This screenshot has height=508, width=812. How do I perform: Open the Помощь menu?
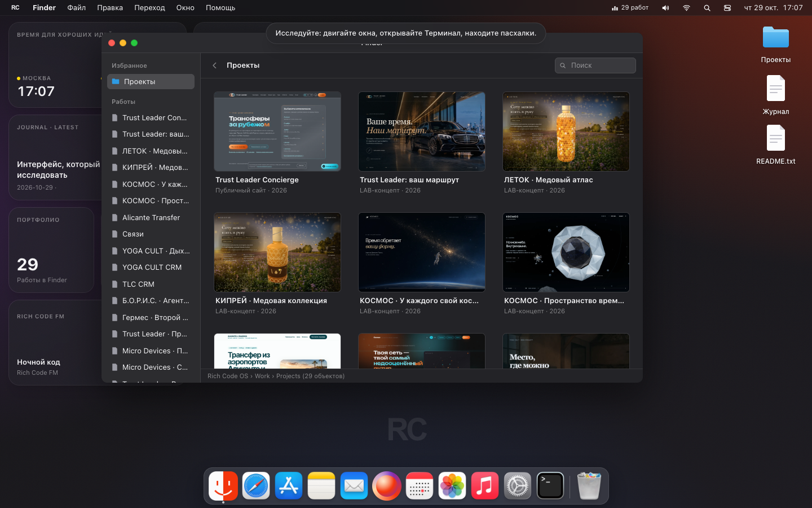tap(220, 8)
